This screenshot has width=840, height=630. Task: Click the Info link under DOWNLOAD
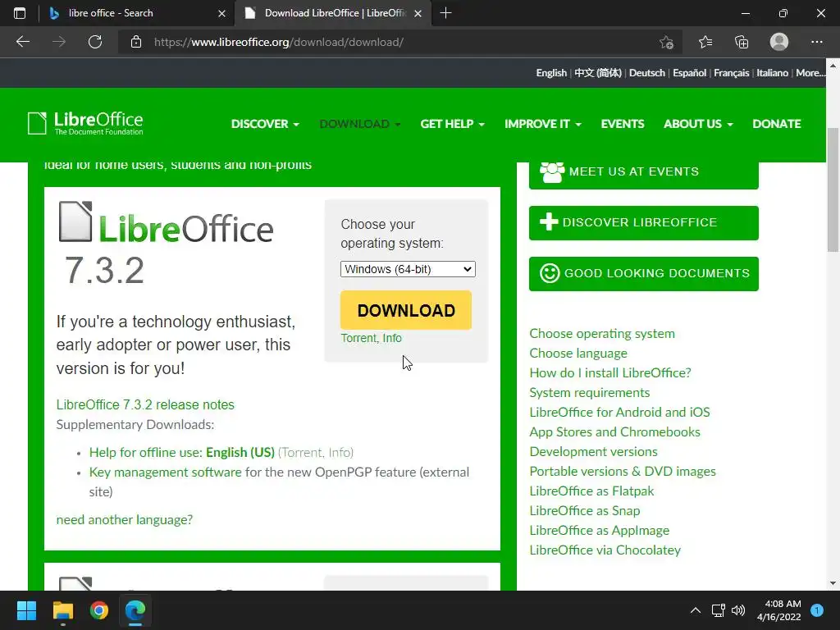[x=392, y=338]
